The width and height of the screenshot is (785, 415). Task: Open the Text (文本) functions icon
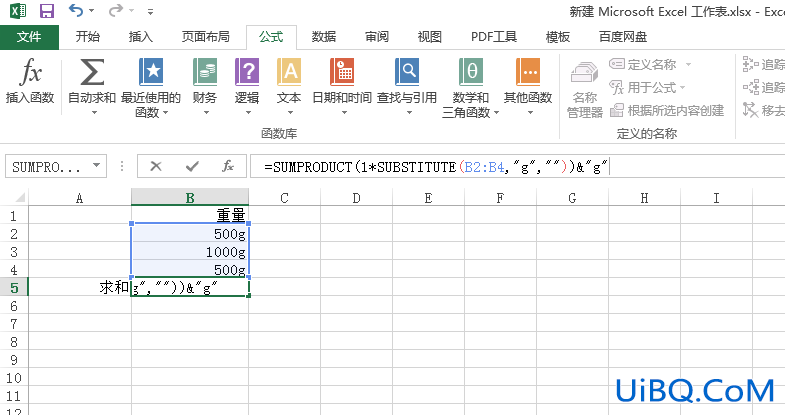[289, 72]
